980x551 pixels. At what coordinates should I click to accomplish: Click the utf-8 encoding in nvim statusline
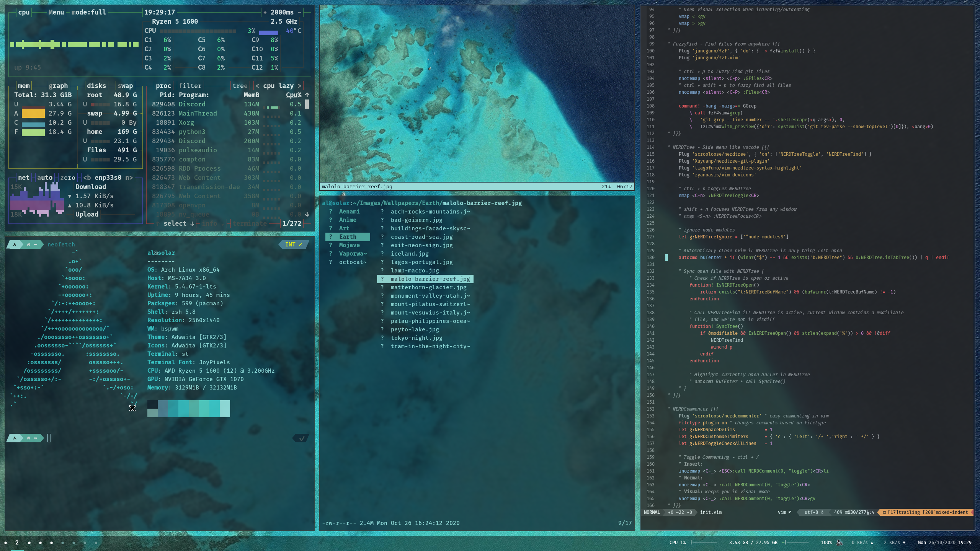(811, 512)
